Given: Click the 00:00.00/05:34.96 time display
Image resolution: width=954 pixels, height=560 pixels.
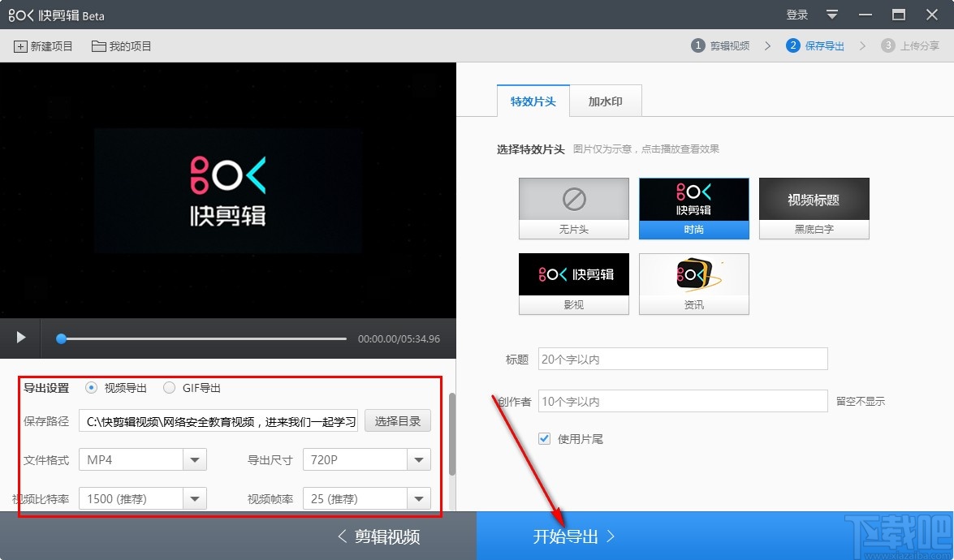Looking at the screenshot, I should 399,338.
